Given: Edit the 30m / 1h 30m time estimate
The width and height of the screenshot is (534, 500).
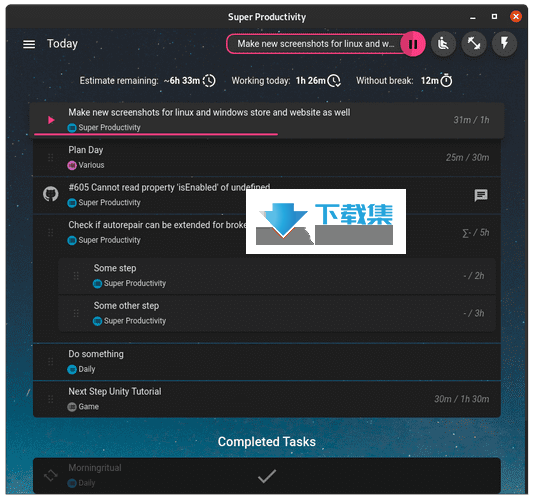Looking at the screenshot, I should (462, 399).
